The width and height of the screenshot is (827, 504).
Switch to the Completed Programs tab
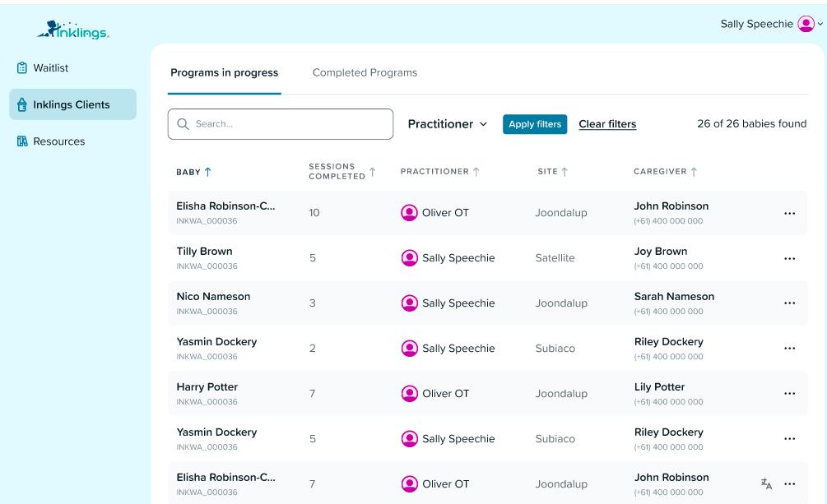pyautogui.click(x=365, y=73)
